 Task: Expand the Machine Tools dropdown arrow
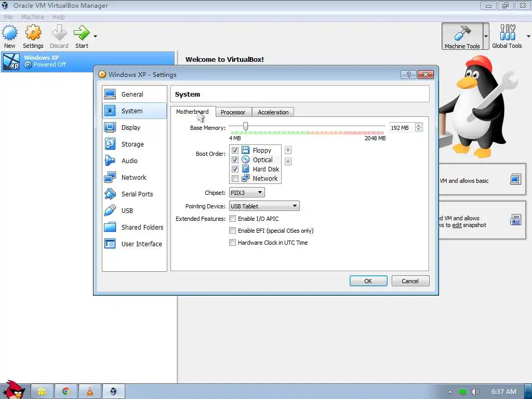pyautogui.click(x=486, y=36)
